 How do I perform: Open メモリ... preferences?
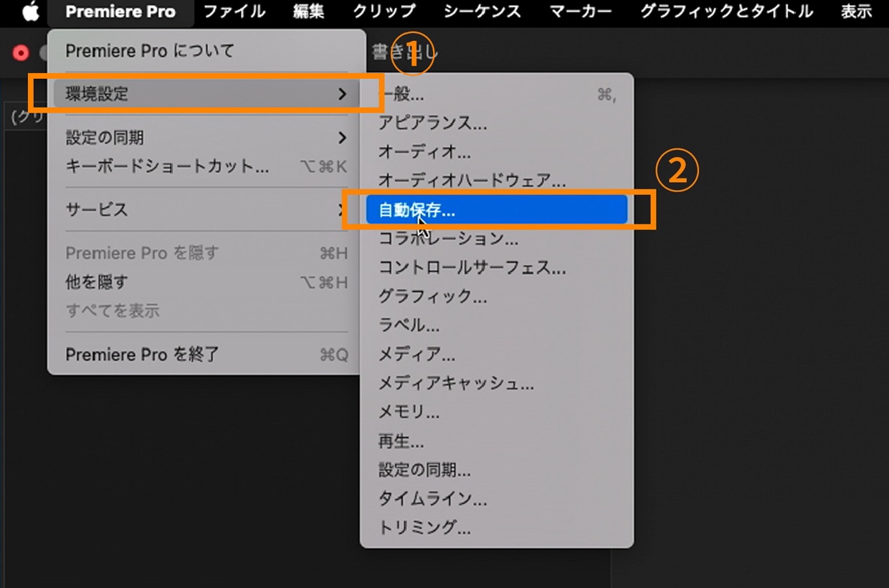[x=497, y=412]
